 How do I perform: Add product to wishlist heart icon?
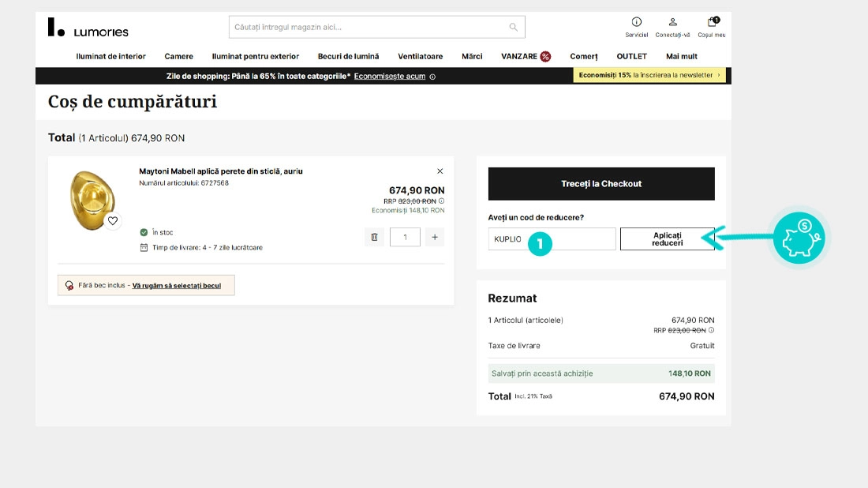113,220
